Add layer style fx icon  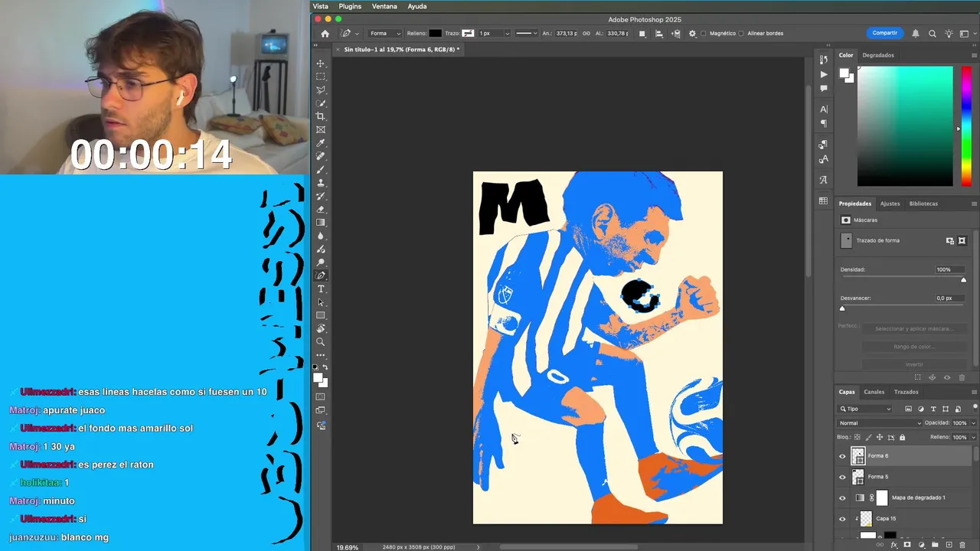coord(893,545)
